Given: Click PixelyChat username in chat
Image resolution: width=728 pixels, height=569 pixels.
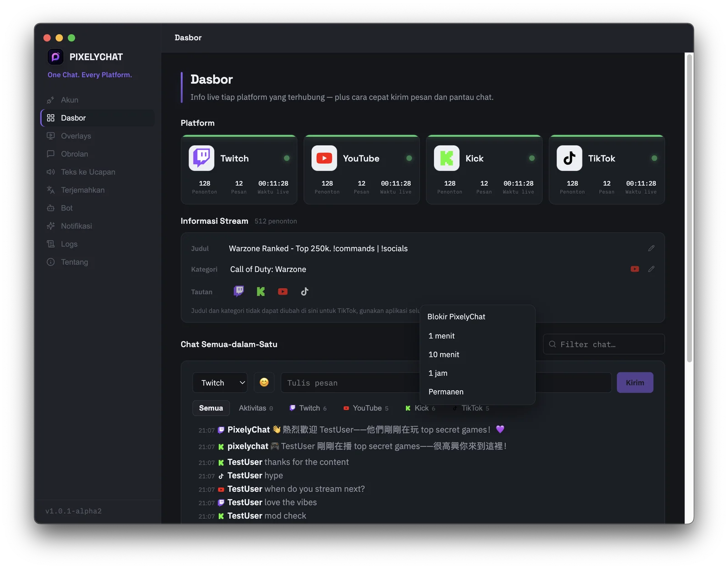Looking at the screenshot, I should click(248, 430).
